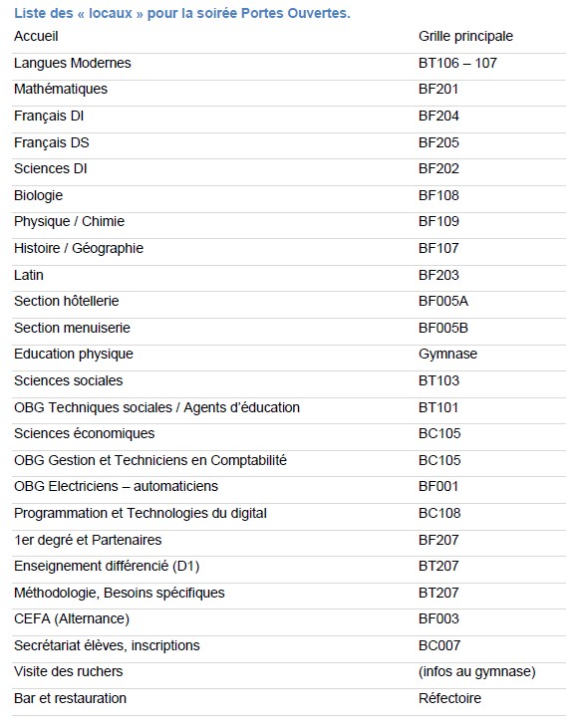581x728 pixels.
Task: Select CEFA (Alternance) entry
Action: [72, 618]
